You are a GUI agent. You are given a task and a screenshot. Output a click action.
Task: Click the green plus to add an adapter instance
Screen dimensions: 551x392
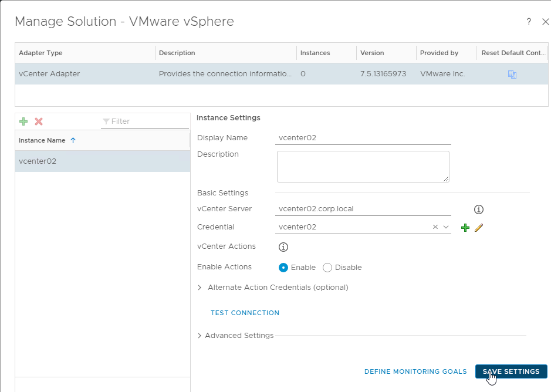click(23, 121)
